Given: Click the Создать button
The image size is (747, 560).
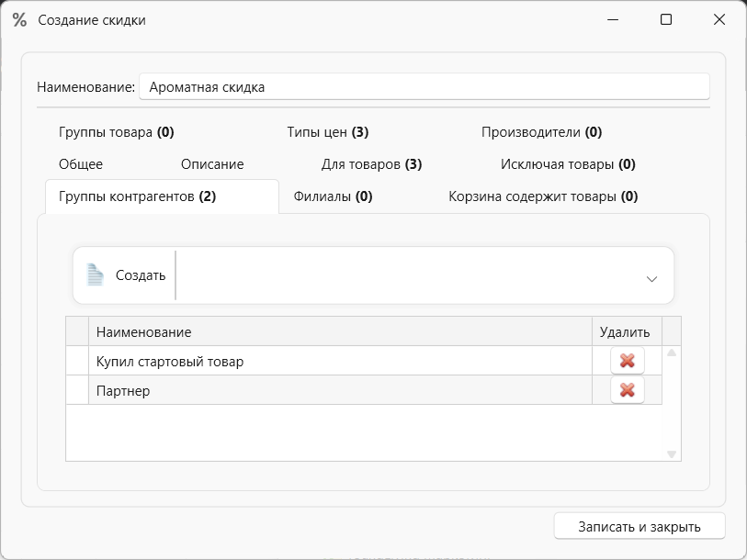Looking at the screenshot, I should (125, 275).
